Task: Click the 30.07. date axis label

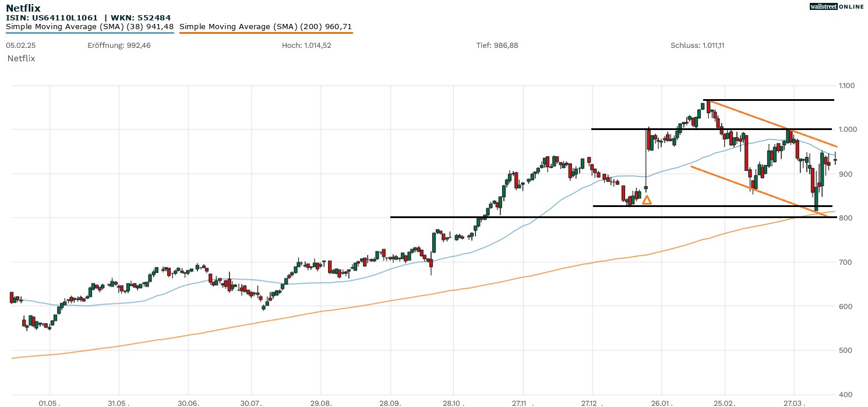Action: [252, 403]
